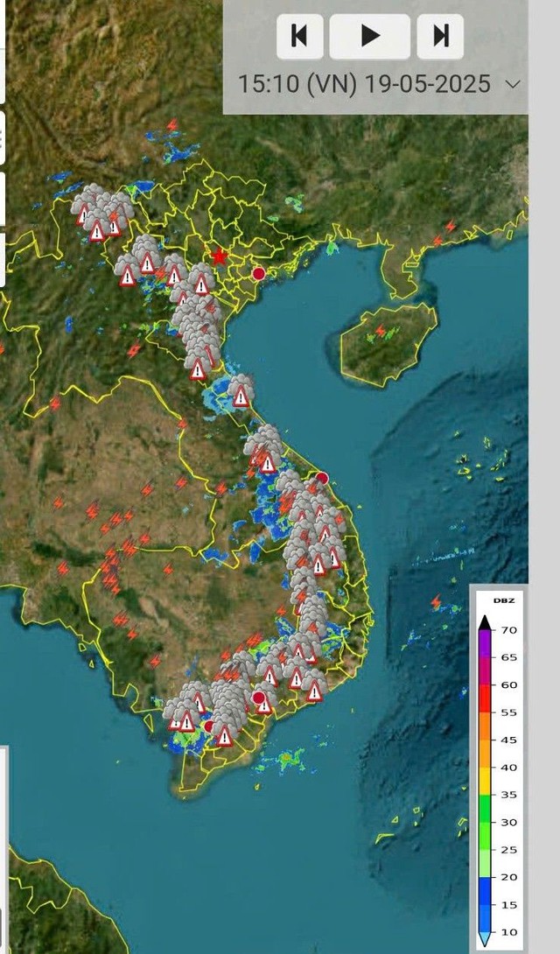Click the "70" legend value
This screenshot has height=954, width=560.
point(509,629)
